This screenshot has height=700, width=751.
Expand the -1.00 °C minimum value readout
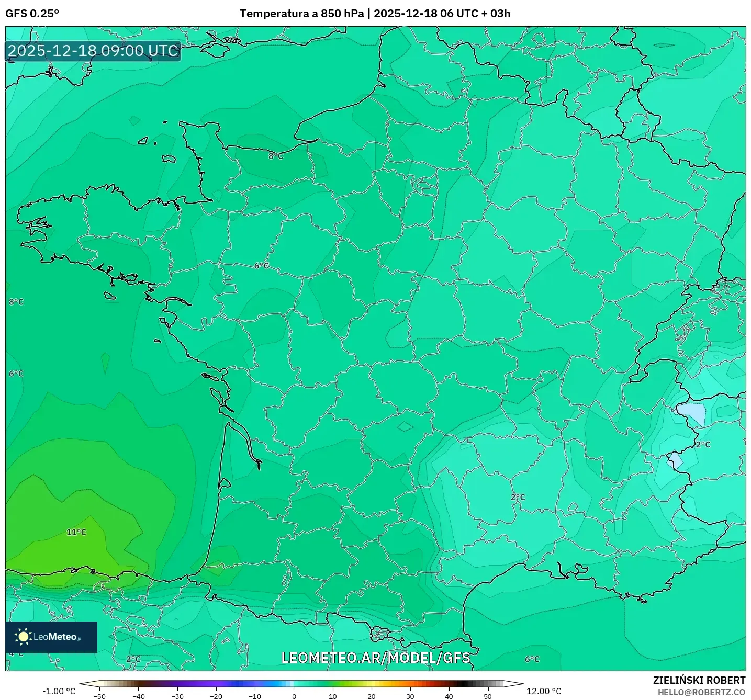(58, 690)
